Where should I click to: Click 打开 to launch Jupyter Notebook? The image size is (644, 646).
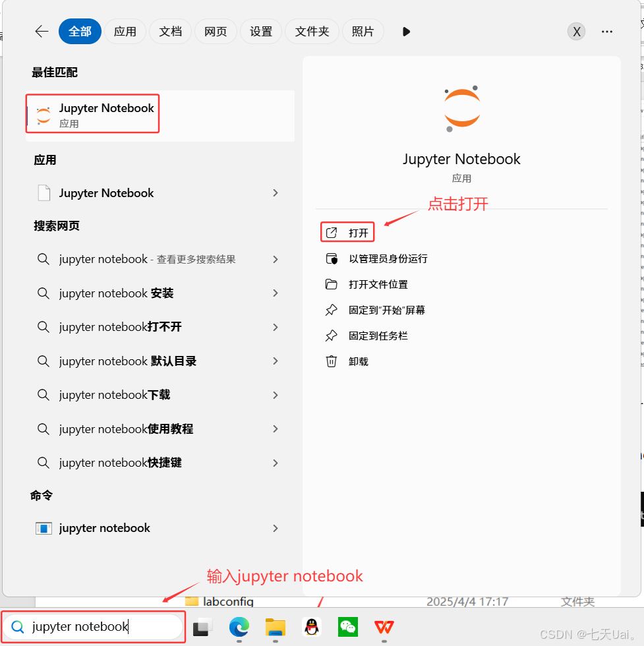(347, 233)
